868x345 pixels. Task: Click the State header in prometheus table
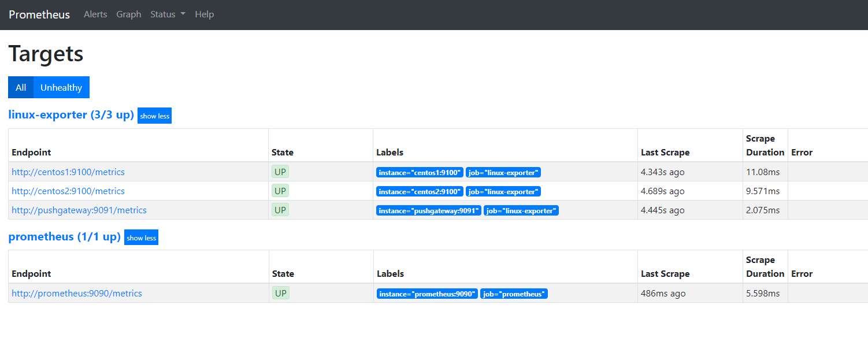[x=283, y=274]
